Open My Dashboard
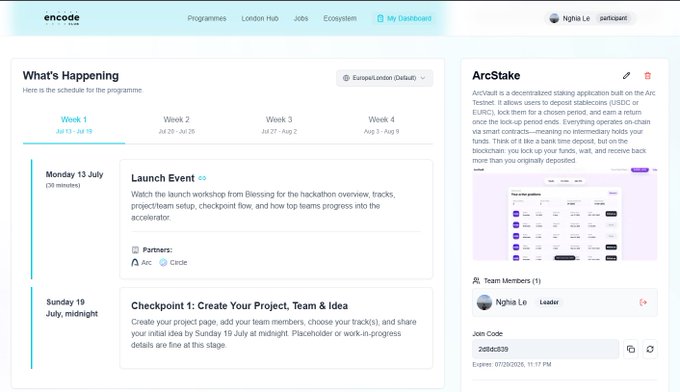The image size is (680, 392). [x=404, y=19]
